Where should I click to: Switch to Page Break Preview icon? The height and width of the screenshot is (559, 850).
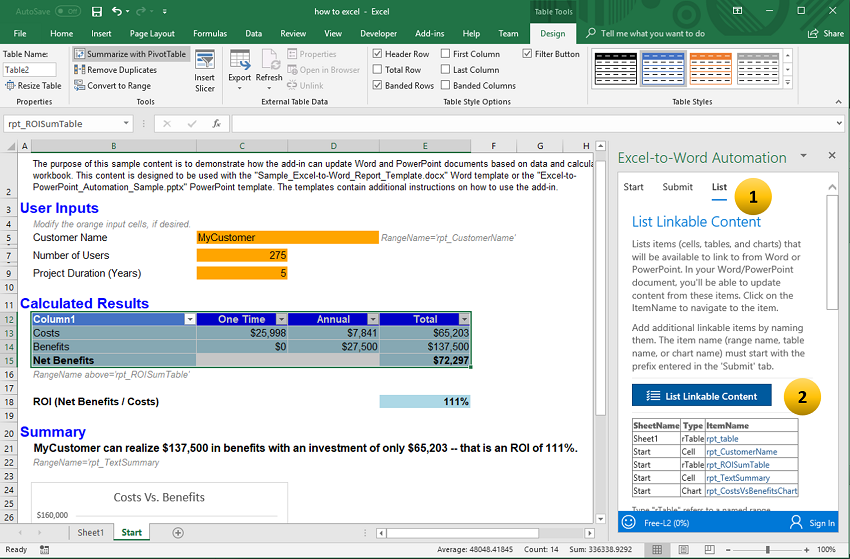[710, 550]
